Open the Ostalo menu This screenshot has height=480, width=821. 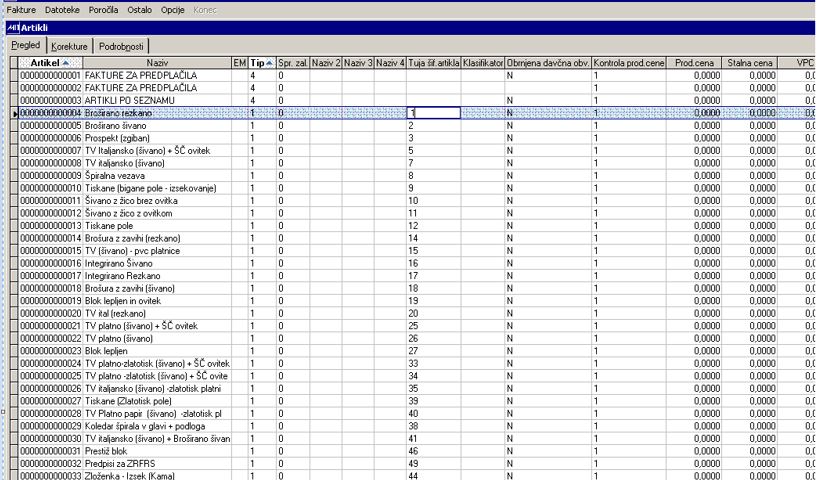(x=139, y=10)
